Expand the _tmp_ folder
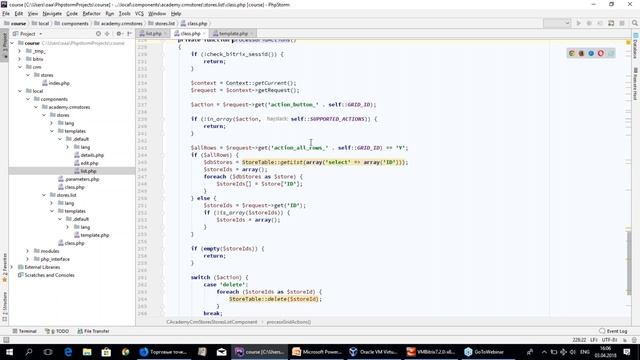Viewport: 640px width, 360px height. (x=20, y=51)
